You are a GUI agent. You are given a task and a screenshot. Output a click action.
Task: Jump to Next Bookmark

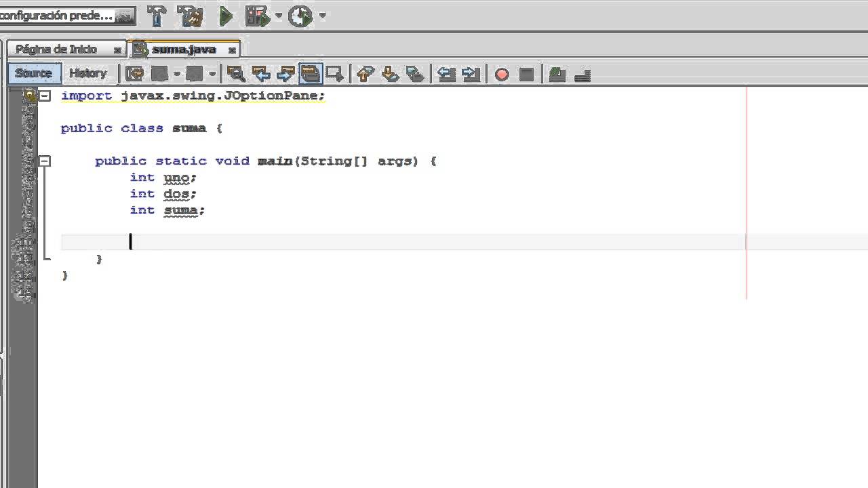click(391, 74)
